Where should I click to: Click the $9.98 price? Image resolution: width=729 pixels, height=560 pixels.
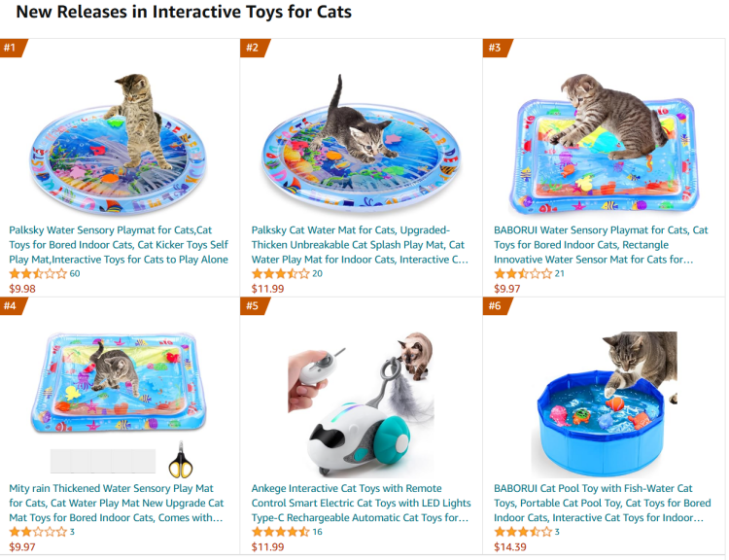point(22,289)
